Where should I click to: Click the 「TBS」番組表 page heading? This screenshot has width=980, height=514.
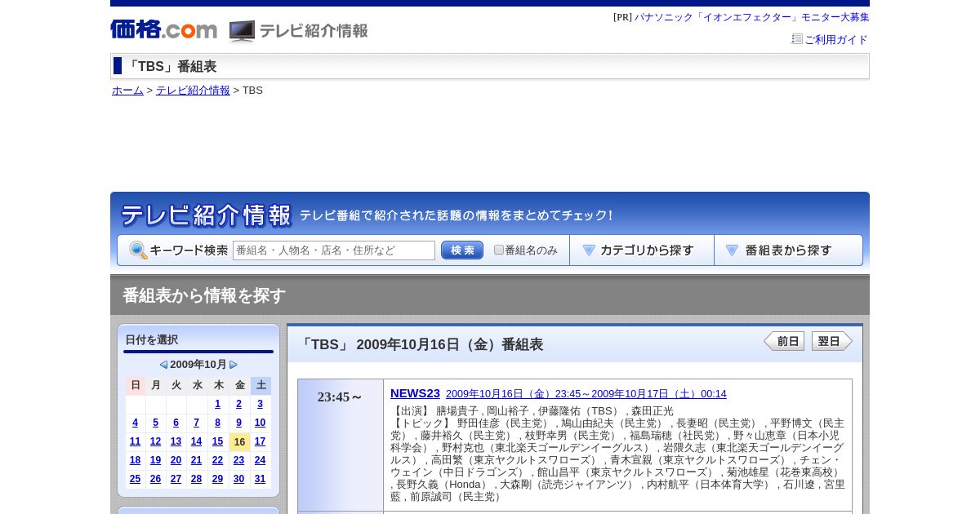click(171, 67)
